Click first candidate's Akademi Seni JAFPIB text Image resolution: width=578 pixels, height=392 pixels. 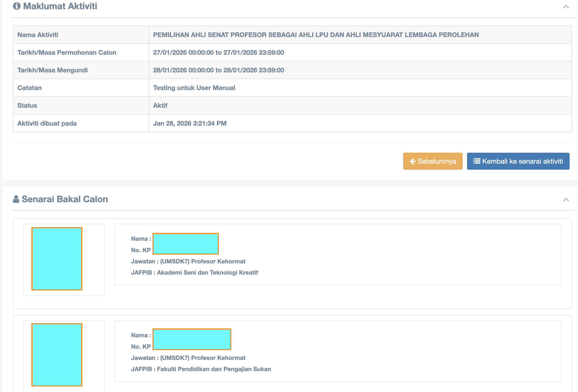[x=207, y=273]
